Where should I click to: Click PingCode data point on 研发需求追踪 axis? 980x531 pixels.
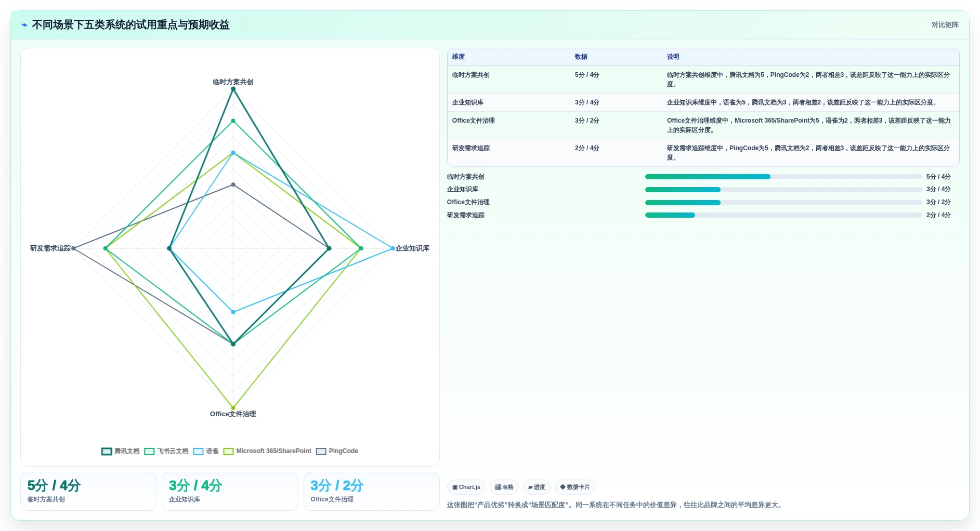point(73,248)
